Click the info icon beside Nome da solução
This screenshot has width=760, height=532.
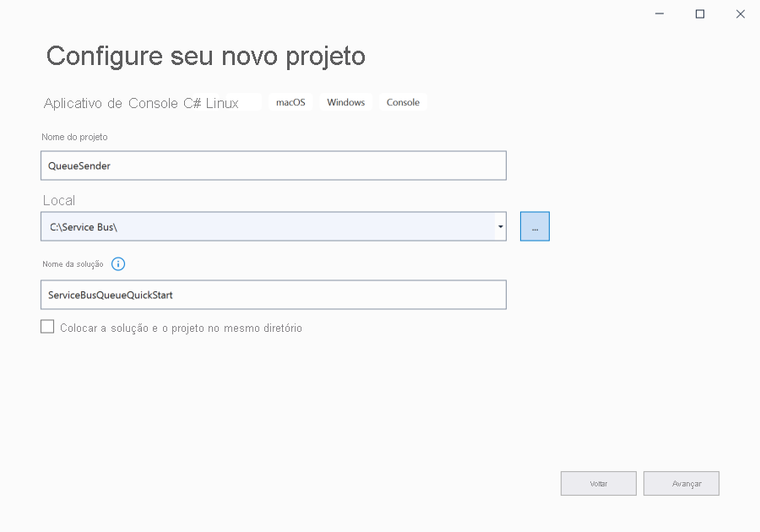118,263
